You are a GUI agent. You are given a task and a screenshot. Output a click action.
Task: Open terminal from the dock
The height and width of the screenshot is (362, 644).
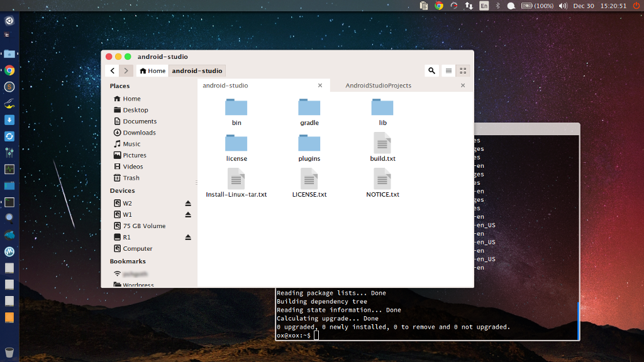point(9,202)
